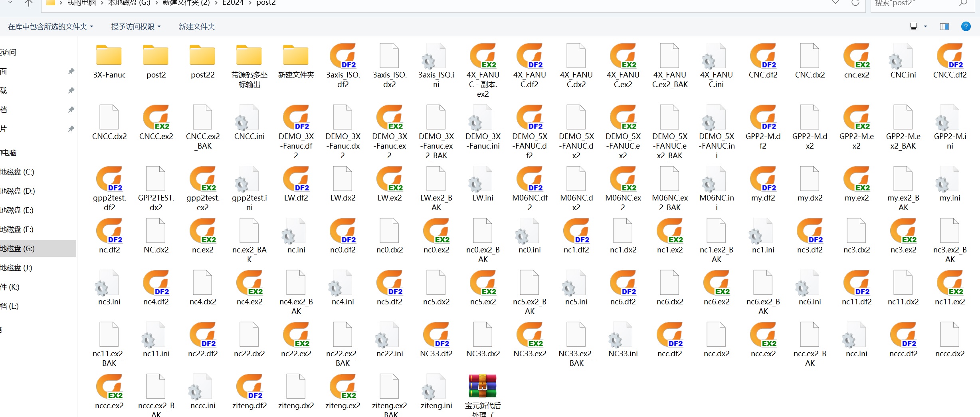This screenshot has width=980, height=417.
Task: Open the 授予访问权限 dropdown
Action: (136, 26)
